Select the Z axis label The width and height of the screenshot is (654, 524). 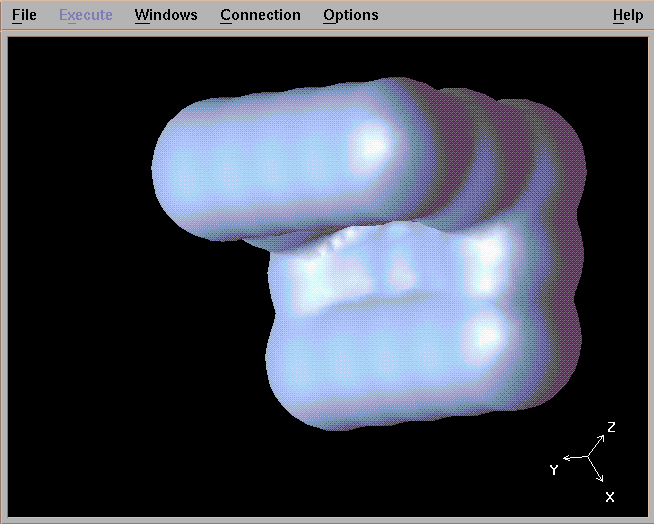pyautogui.click(x=611, y=428)
